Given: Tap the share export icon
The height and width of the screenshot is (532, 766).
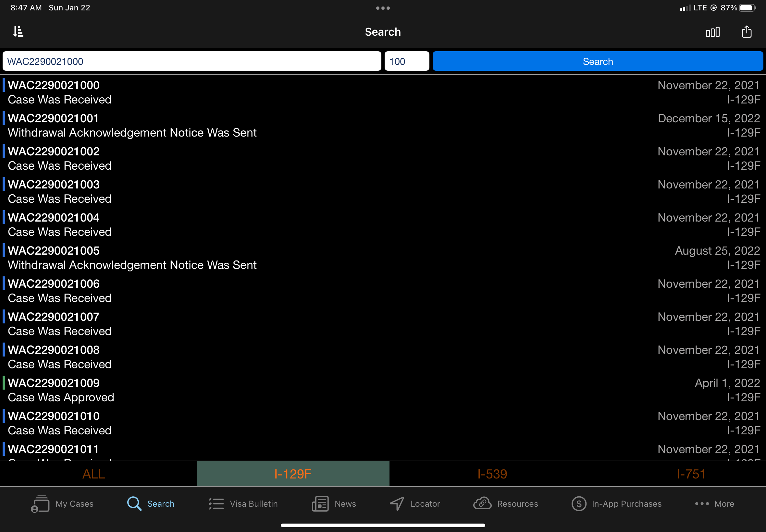Looking at the screenshot, I should tap(746, 32).
